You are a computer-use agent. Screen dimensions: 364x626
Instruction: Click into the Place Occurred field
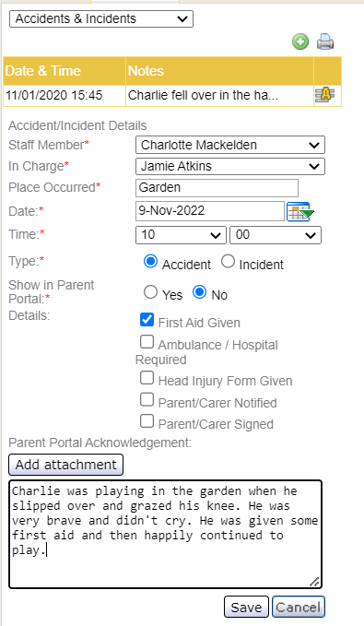pyautogui.click(x=217, y=188)
